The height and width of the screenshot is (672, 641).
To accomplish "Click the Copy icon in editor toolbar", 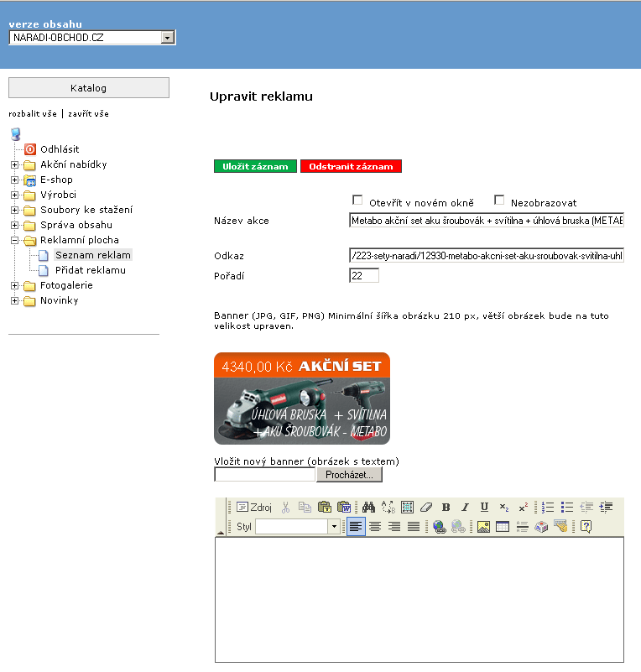I will pyautogui.click(x=305, y=508).
